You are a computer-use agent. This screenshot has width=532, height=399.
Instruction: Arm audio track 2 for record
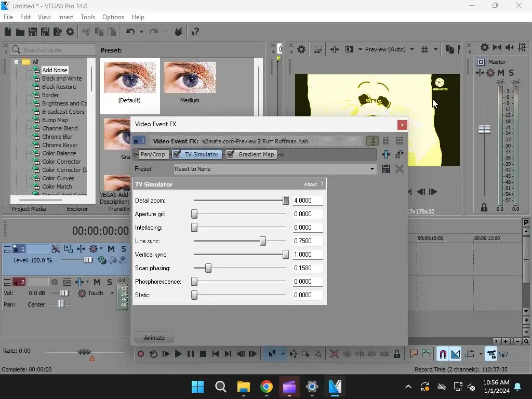pyautogui.click(x=54, y=282)
